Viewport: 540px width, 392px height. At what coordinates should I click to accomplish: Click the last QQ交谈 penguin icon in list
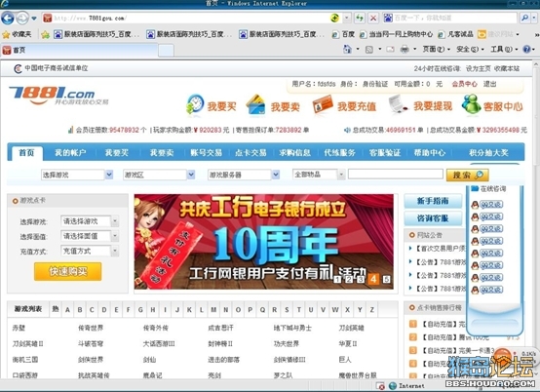click(x=475, y=290)
